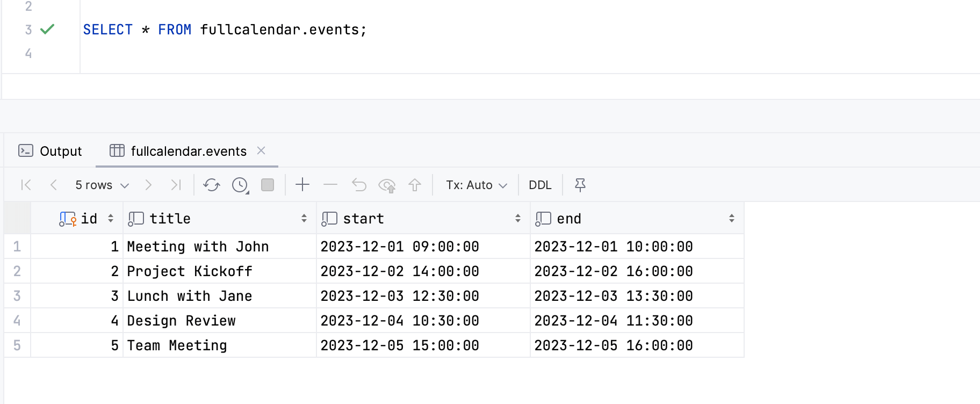Go to the next results page
Image resolution: width=980 pixels, height=404 pixels.
(148, 185)
